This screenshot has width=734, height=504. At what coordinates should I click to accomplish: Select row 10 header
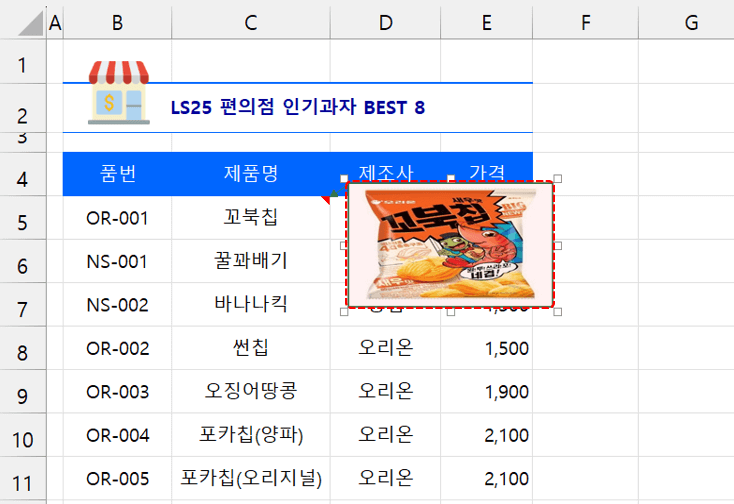pyautogui.click(x=22, y=435)
